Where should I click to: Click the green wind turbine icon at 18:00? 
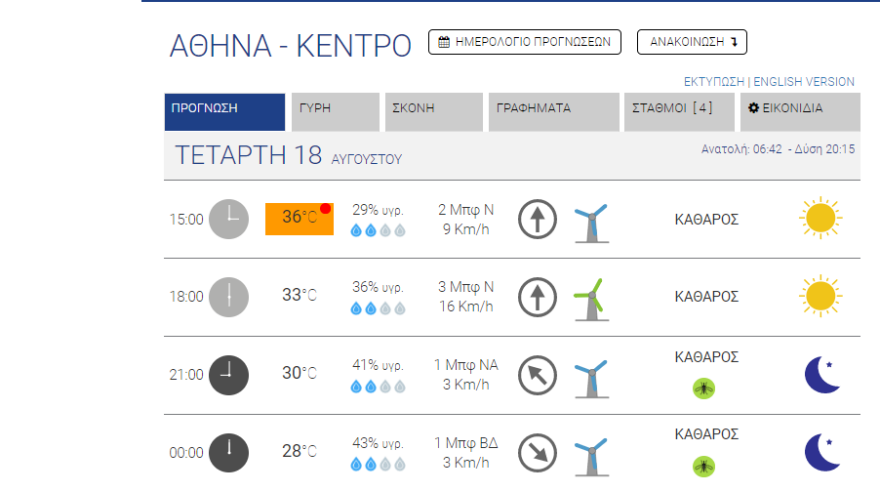[x=589, y=296]
